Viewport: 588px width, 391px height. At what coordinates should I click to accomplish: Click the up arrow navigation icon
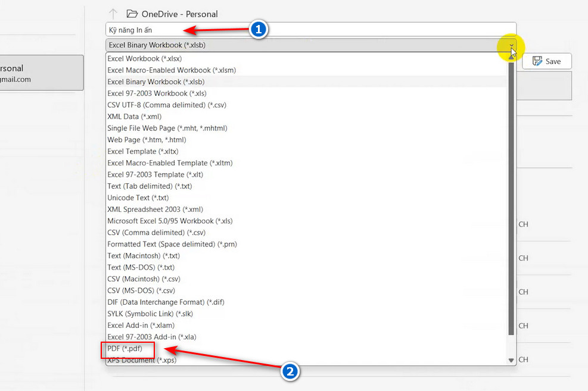pyautogui.click(x=113, y=14)
